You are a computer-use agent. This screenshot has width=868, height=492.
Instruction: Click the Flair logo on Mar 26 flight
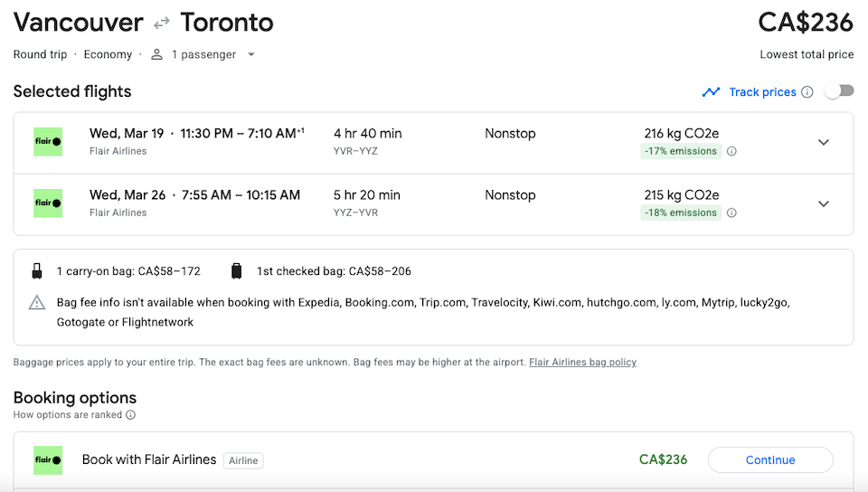(48, 203)
